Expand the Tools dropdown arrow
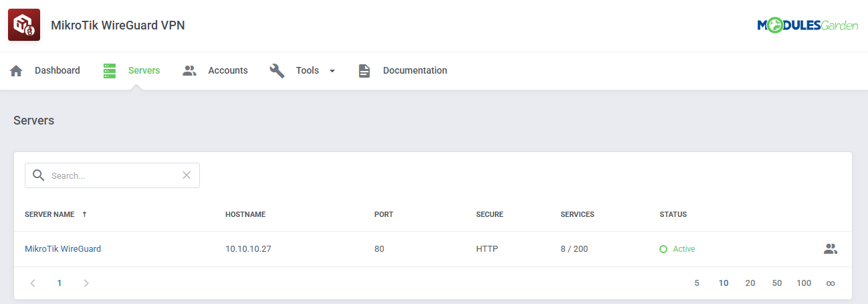This screenshot has height=304, width=868. (x=332, y=70)
